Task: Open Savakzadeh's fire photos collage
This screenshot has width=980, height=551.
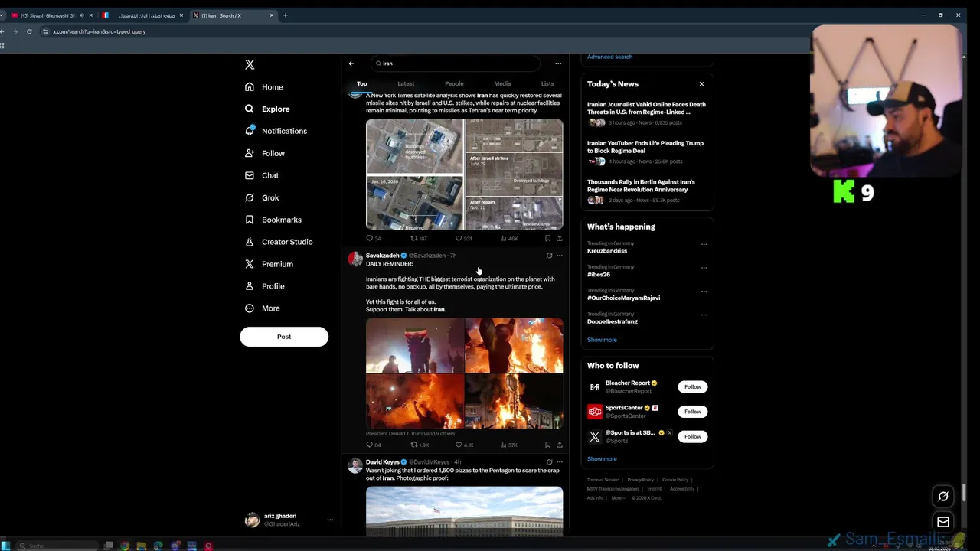Action: click(464, 373)
